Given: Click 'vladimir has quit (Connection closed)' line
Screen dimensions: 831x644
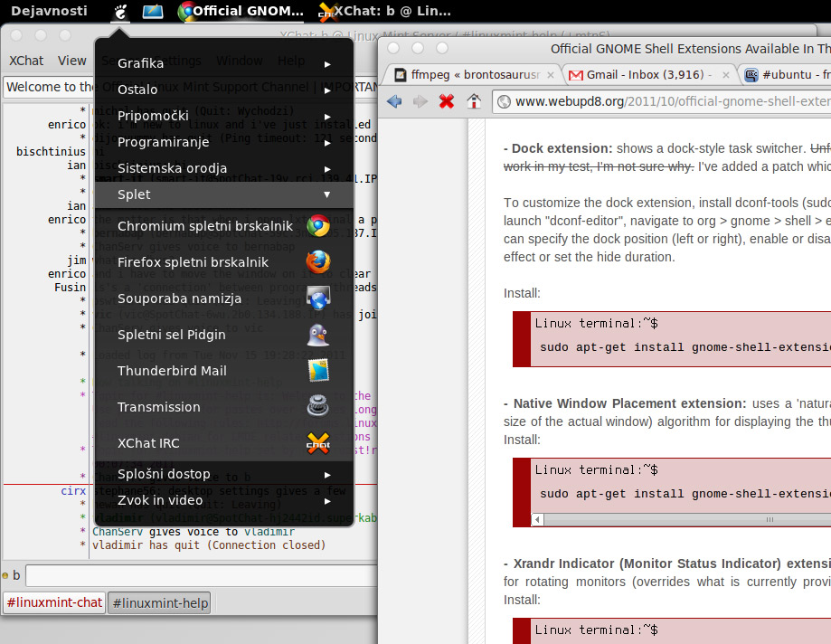Looking at the screenshot, I should tap(209, 545).
